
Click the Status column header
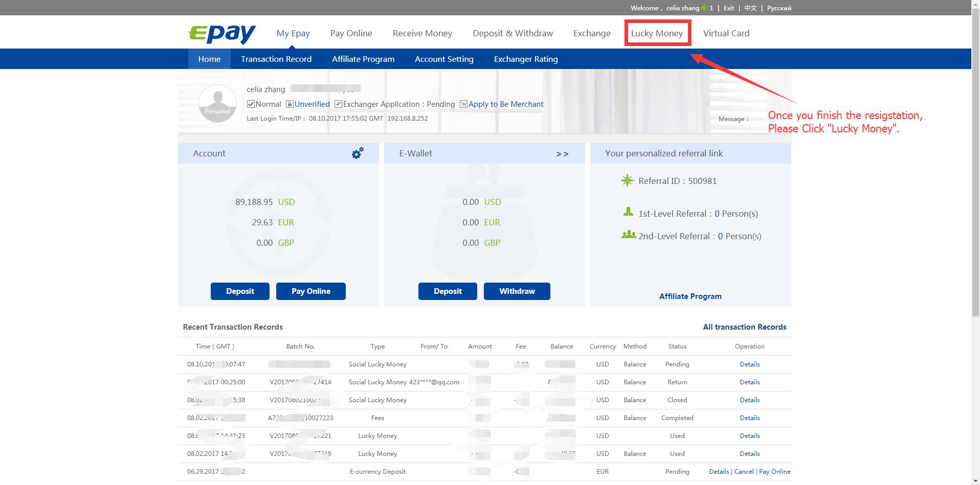pyautogui.click(x=677, y=347)
